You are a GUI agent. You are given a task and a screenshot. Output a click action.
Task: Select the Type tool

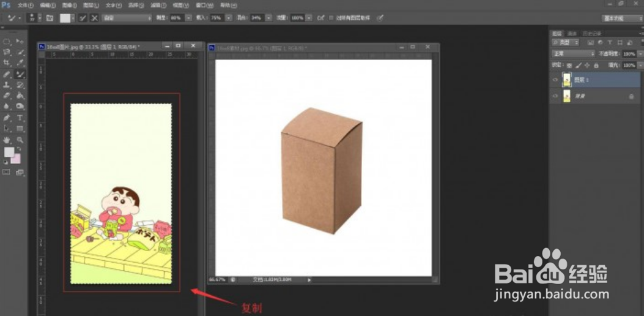coord(20,118)
